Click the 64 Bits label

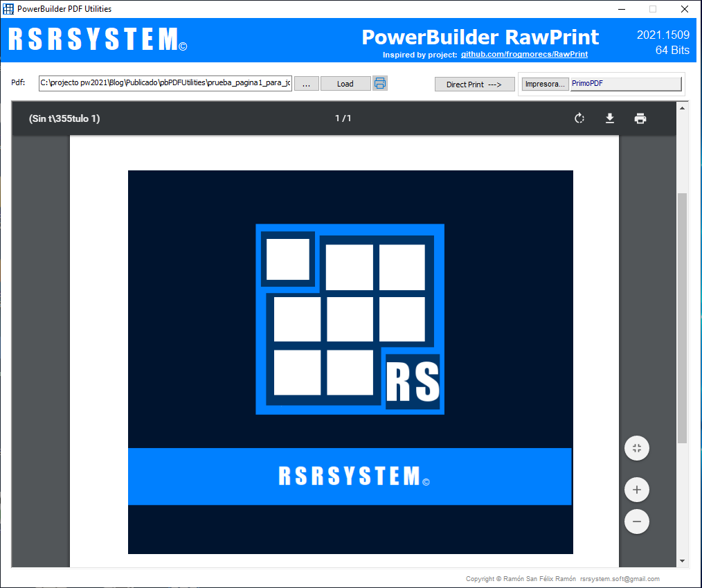pyautogui.click(x=672, y=50)
